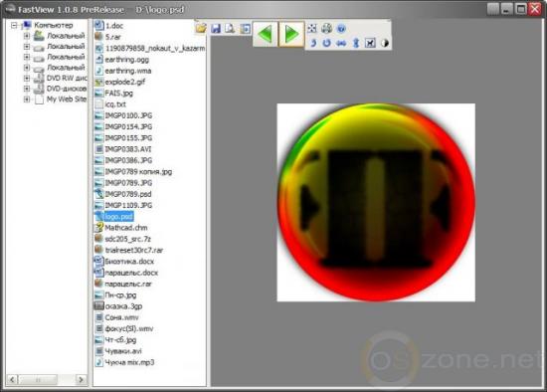Click the page magnifier preview icon
The width and height of the screenshot is (547, 392).
[x=230, y=28]
